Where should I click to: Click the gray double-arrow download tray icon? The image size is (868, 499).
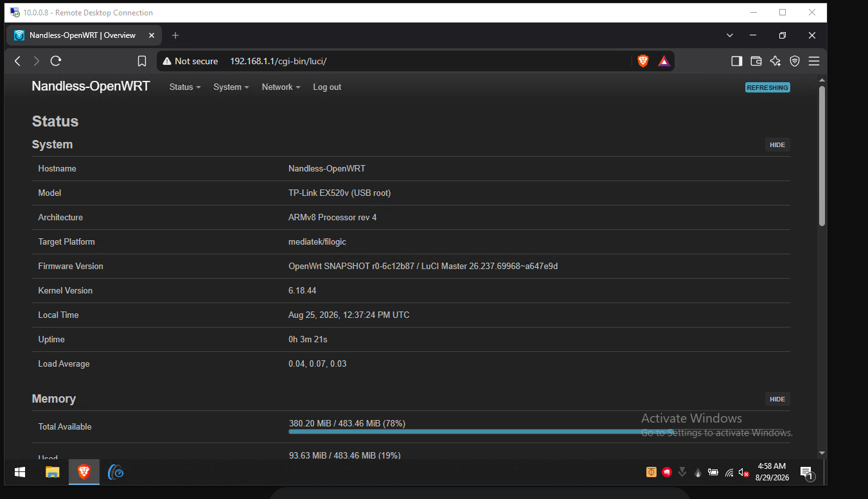tap(682, 473)
